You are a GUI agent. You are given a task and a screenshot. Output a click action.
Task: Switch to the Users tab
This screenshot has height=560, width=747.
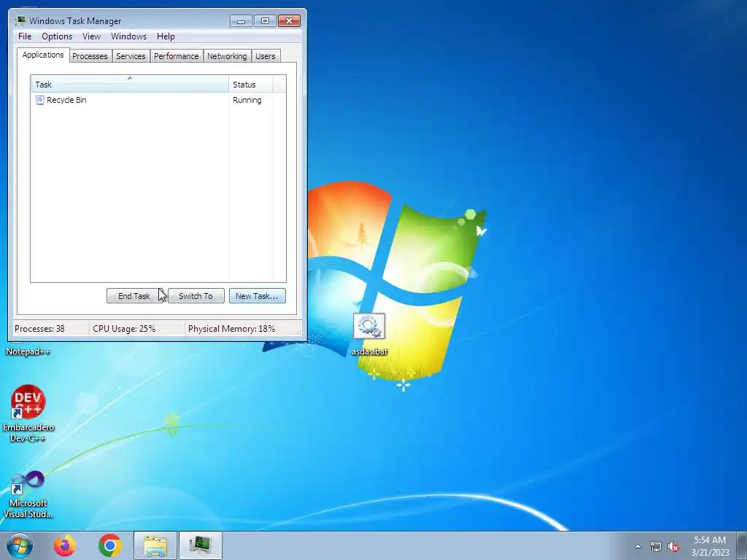coord(266,56)
